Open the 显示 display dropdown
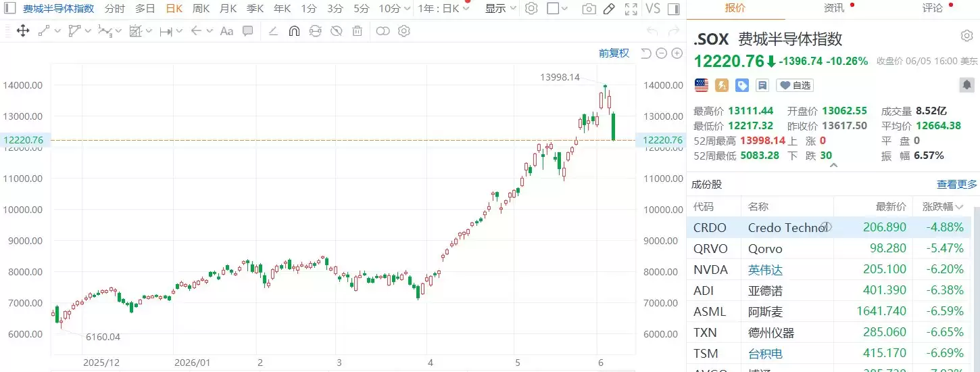Screen dimensions: 980x372 coord(501,9)
